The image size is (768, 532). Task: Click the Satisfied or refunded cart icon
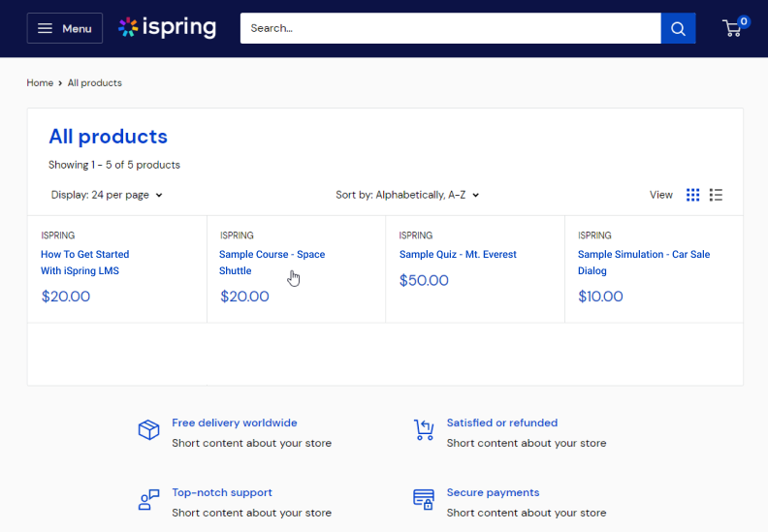[x=424, y=429]
